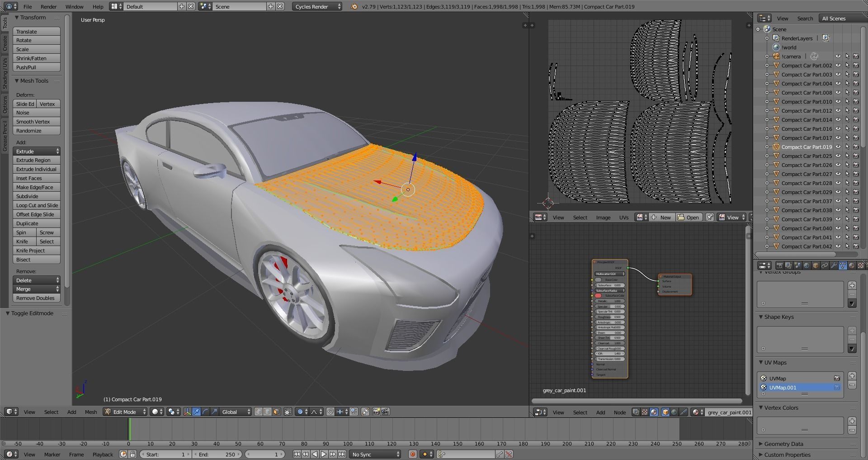
Task: Open the Mesh menu in 3D view header
Action: tap(91, 412)
